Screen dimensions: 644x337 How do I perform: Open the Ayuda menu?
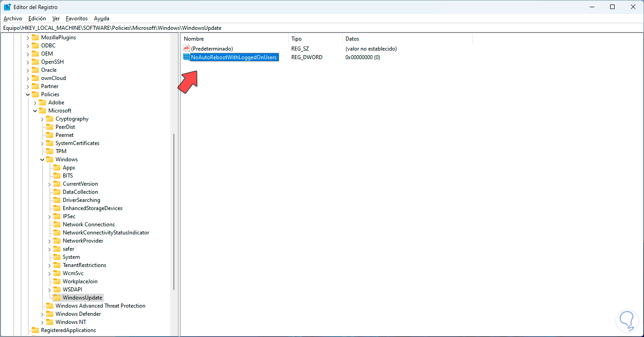(102, 19)
